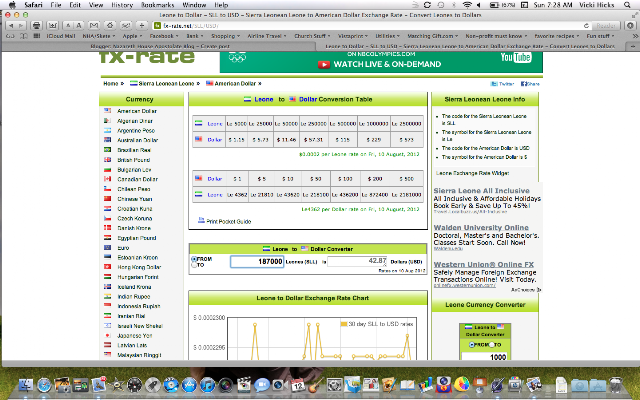Select TO radio in the sidebar converter widget

(491, 345)
